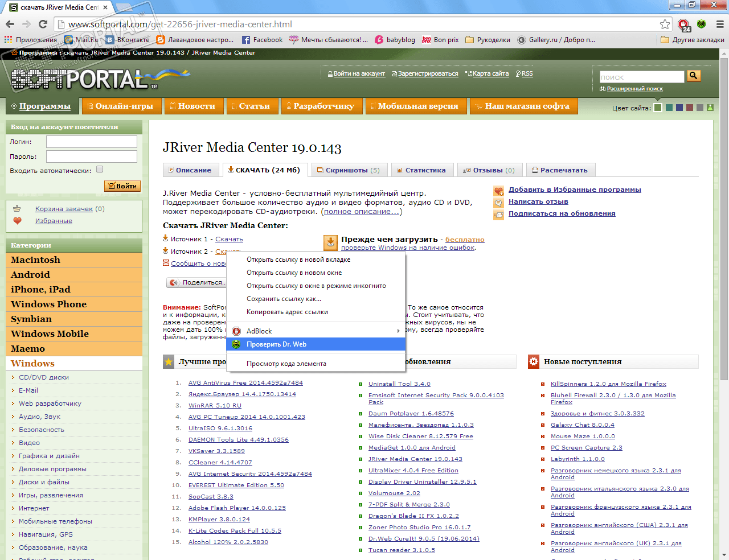This screenshot has width=729, height=560.
Task: Select the blue site color swatch
Action: pos(679,108)
